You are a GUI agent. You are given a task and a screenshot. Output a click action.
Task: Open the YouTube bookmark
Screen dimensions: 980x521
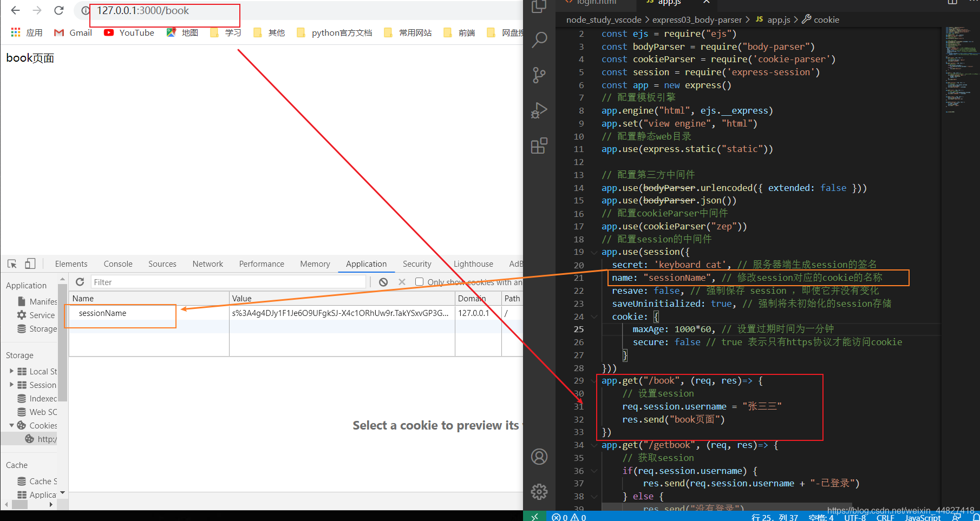(129, 32)
